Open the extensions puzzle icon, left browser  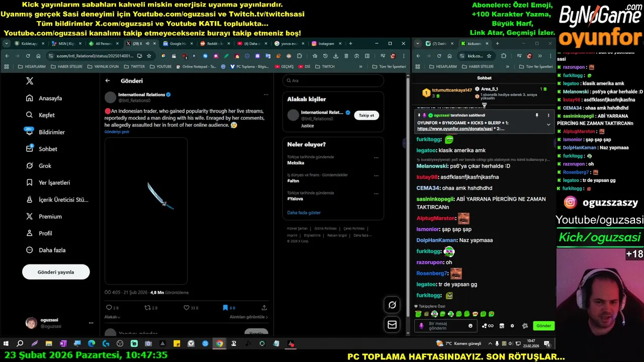tap(299, 56)
